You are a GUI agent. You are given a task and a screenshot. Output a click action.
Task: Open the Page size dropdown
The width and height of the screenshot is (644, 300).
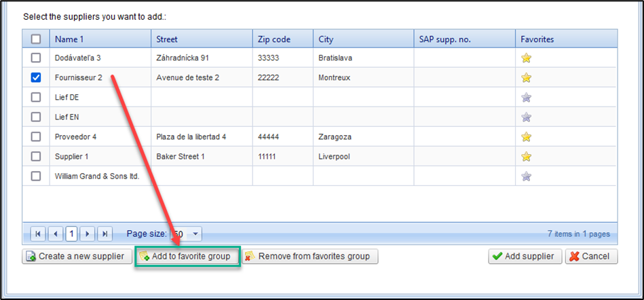(x=195, y=234)
